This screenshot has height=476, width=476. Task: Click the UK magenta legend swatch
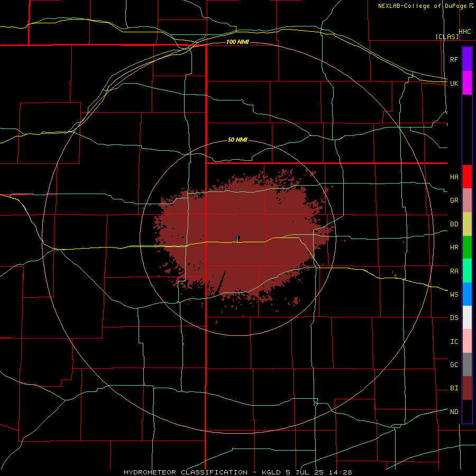click(467, 83)
